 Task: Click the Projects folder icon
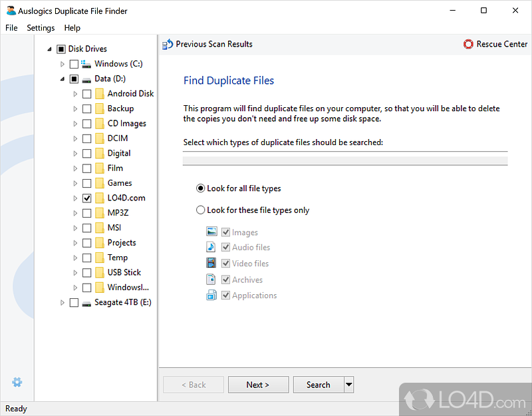(x=99, y=243)
